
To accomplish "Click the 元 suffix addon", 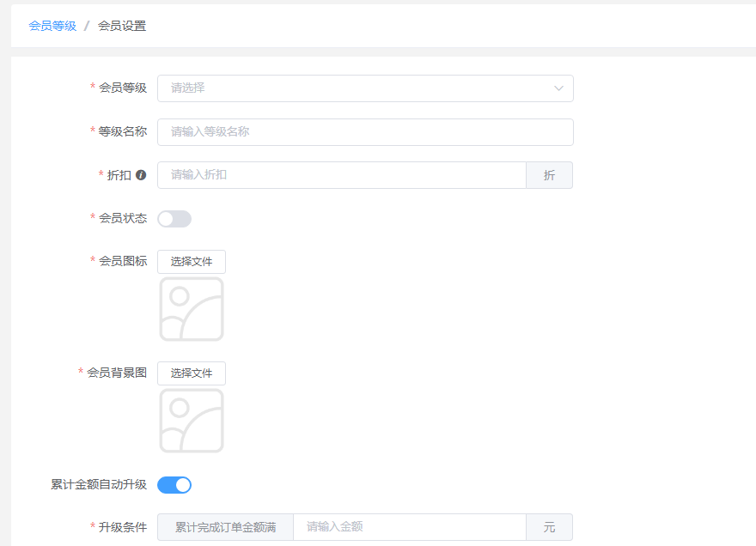I will click(x=549, y=527).
